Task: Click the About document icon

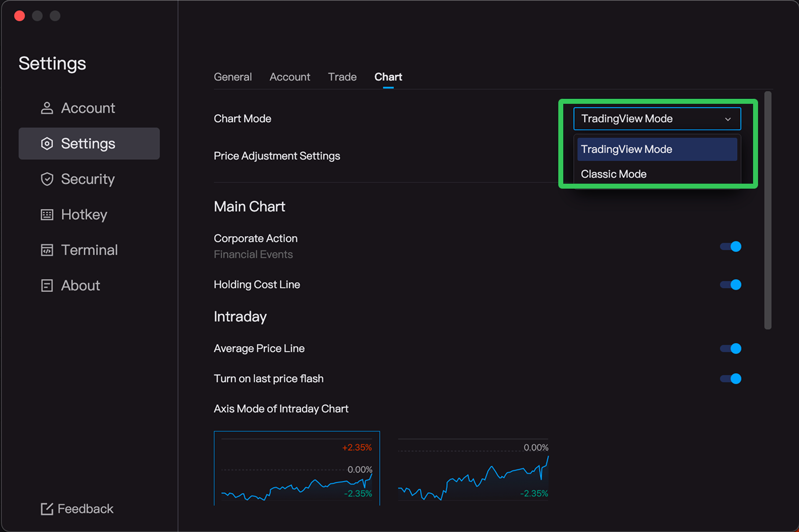Action: click(x=47, y=285)
